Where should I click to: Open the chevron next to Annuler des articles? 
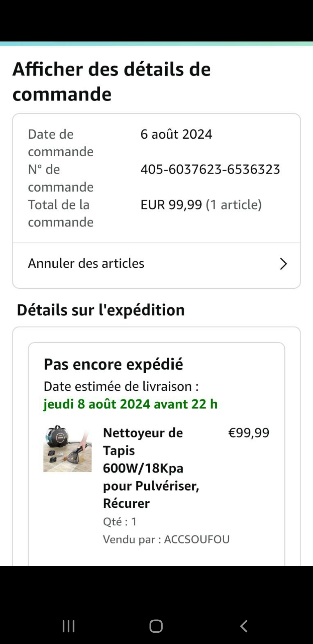click(x=283, y=264)
